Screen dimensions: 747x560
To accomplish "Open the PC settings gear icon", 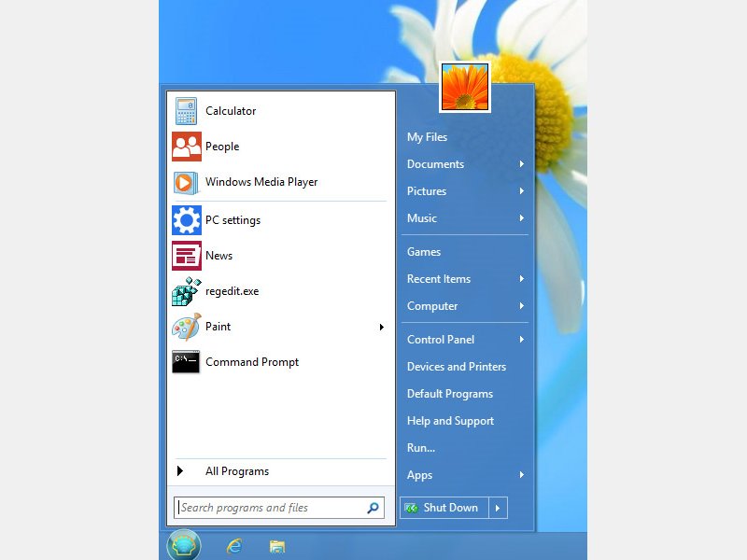I will (x=186, y=220).
